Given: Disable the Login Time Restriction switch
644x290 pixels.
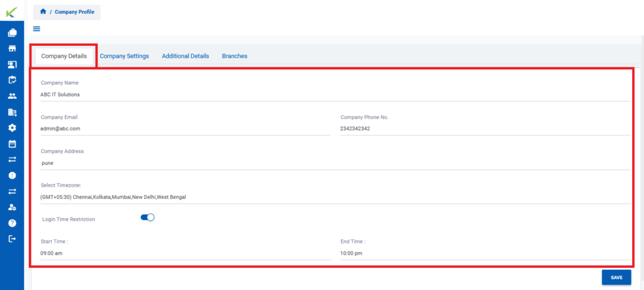Looking at the screenshot, I should [x=147, y=218].
